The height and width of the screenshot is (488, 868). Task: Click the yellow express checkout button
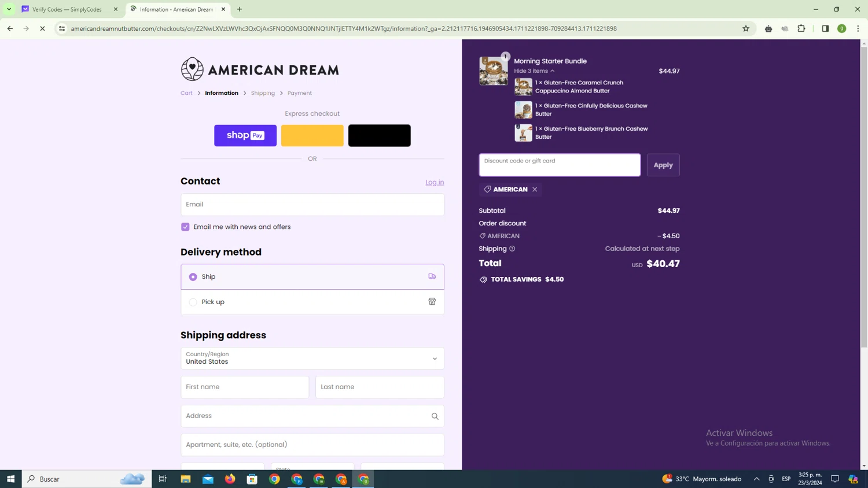pos(312,135)
